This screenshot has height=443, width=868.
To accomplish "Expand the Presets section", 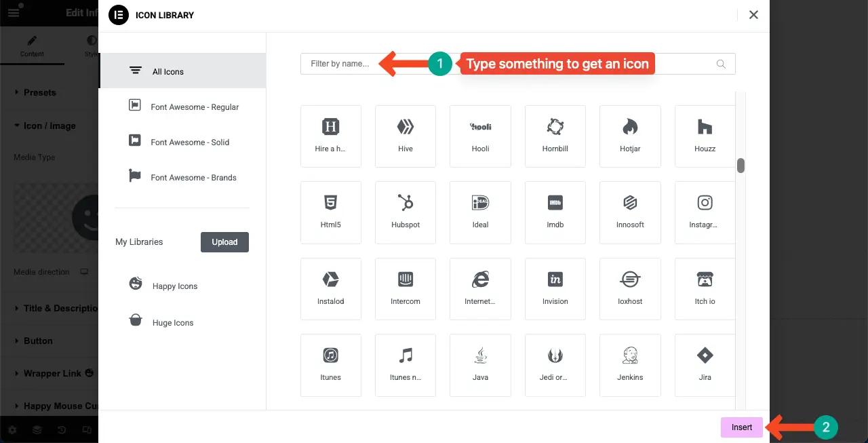I will (x=40, y=92).
